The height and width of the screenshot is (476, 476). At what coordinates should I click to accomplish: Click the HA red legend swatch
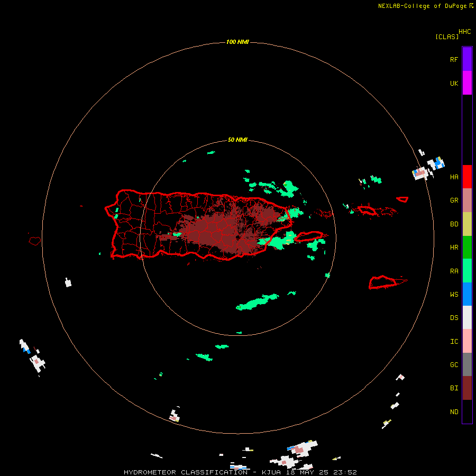[x=467, y=177]
